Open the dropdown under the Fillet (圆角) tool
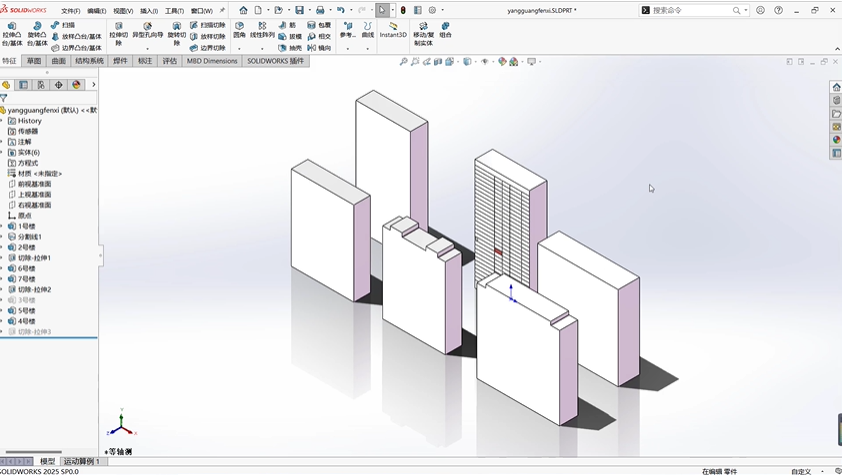 click(x=239, y=48)
